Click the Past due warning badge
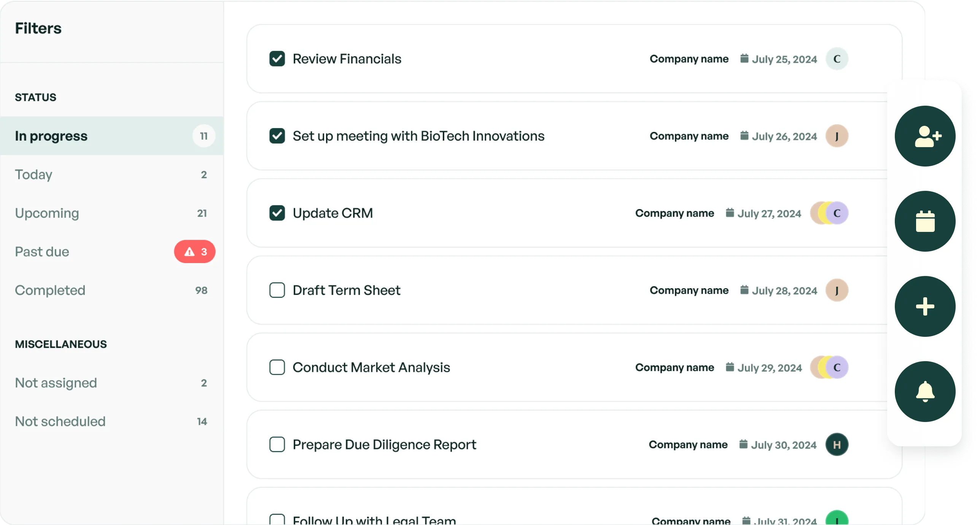 coord(195,252)
